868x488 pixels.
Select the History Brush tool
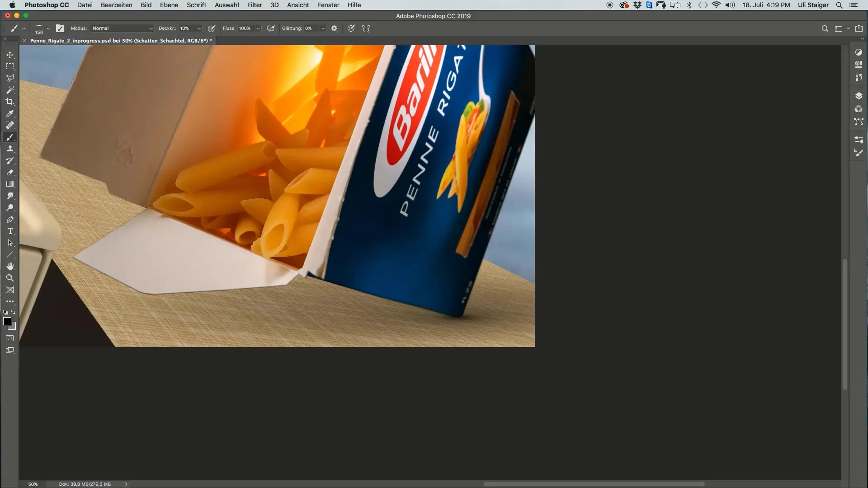10,160
